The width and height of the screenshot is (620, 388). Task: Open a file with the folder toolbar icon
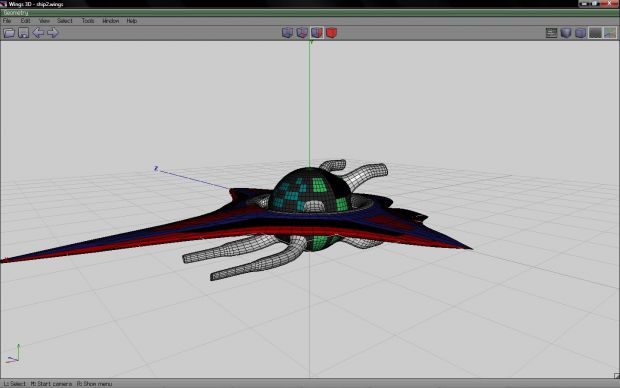9,33
